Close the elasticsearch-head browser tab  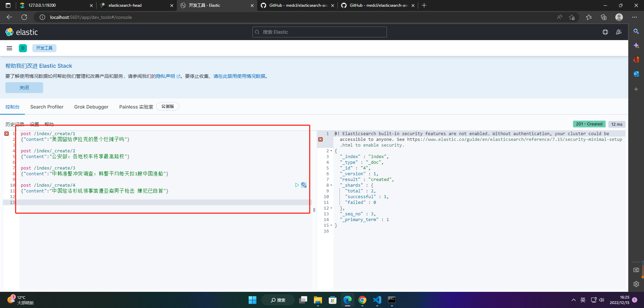click(x=172, y=5)
